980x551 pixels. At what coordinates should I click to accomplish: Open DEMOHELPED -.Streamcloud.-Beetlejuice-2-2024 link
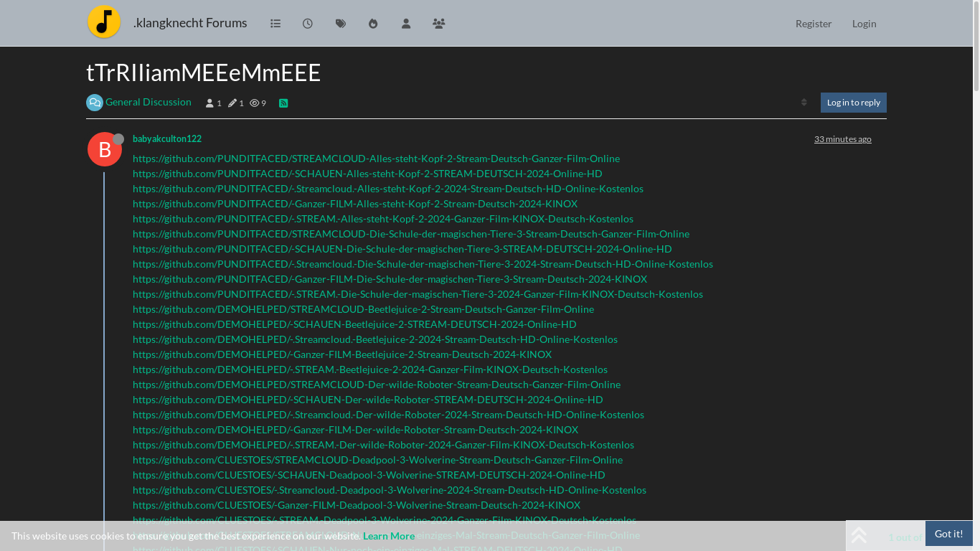click(375, 339)
